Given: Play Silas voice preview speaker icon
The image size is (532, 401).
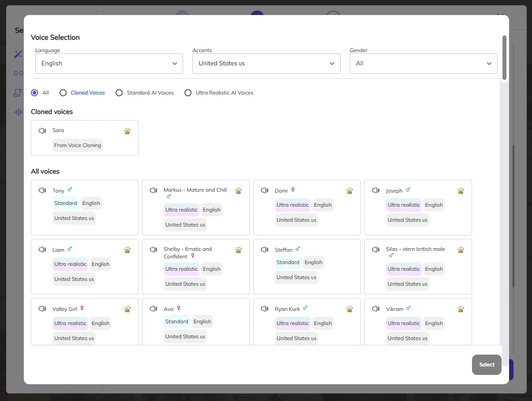Looking at the screenshot, I should (x=376, y=250).
